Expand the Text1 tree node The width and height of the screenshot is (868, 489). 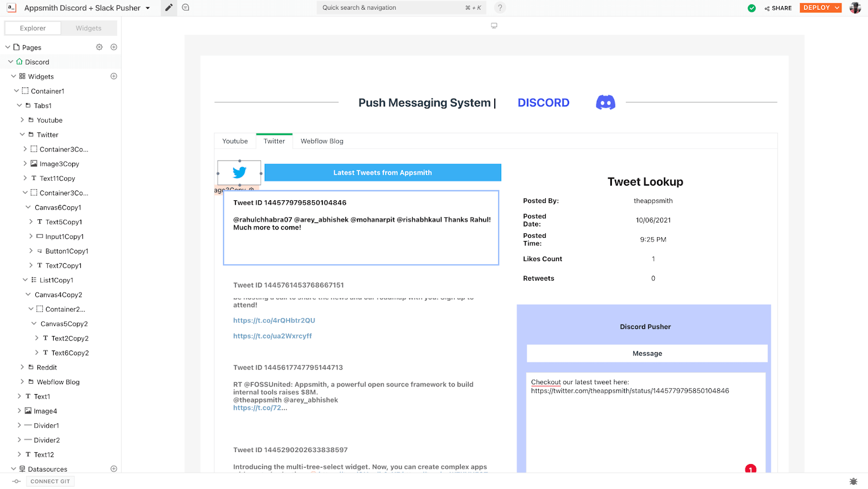pos(20,396)
